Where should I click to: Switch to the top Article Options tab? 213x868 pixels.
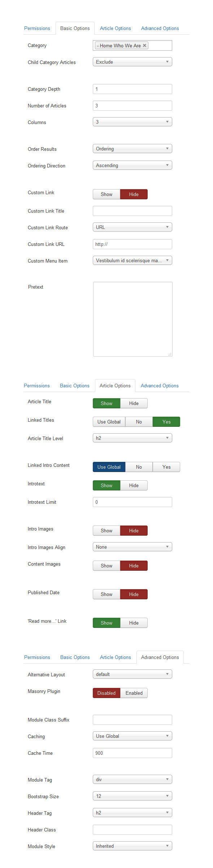click(x=116, y=28)
